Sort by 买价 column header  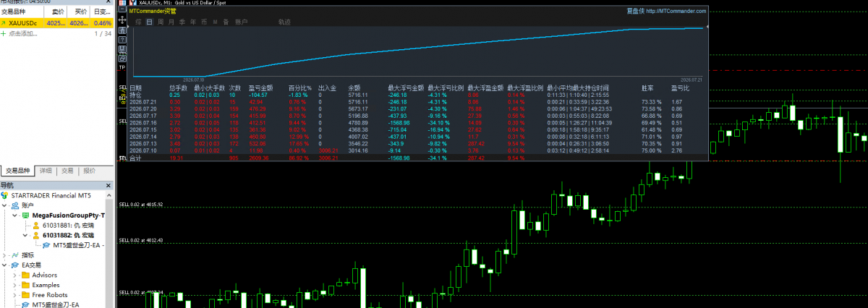[80, 12]
